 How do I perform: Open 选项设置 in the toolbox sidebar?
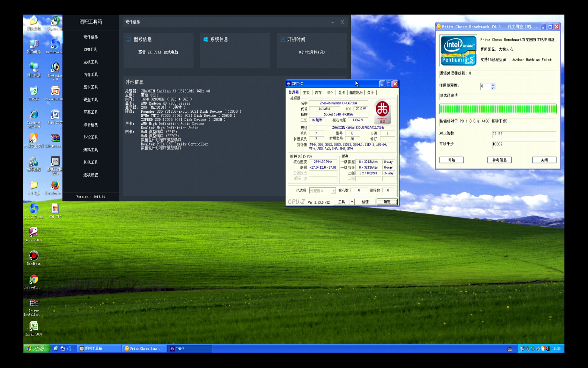click(x=91, y=175)
